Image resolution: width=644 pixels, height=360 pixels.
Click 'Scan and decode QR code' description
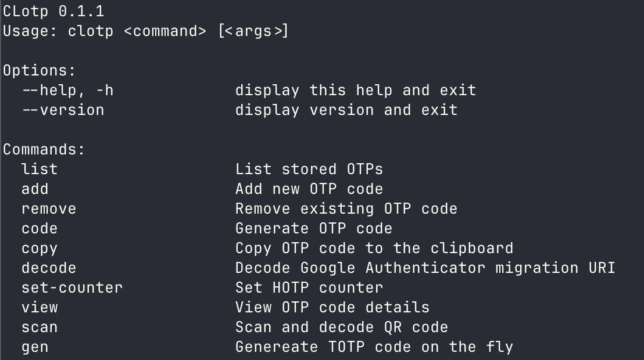[x=342, y=327]
